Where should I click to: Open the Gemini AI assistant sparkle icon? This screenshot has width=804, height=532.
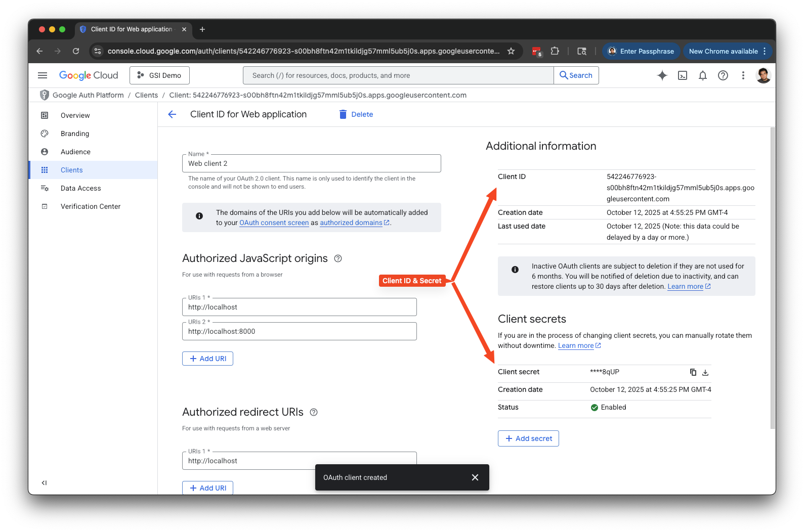[x=662, y=75]
